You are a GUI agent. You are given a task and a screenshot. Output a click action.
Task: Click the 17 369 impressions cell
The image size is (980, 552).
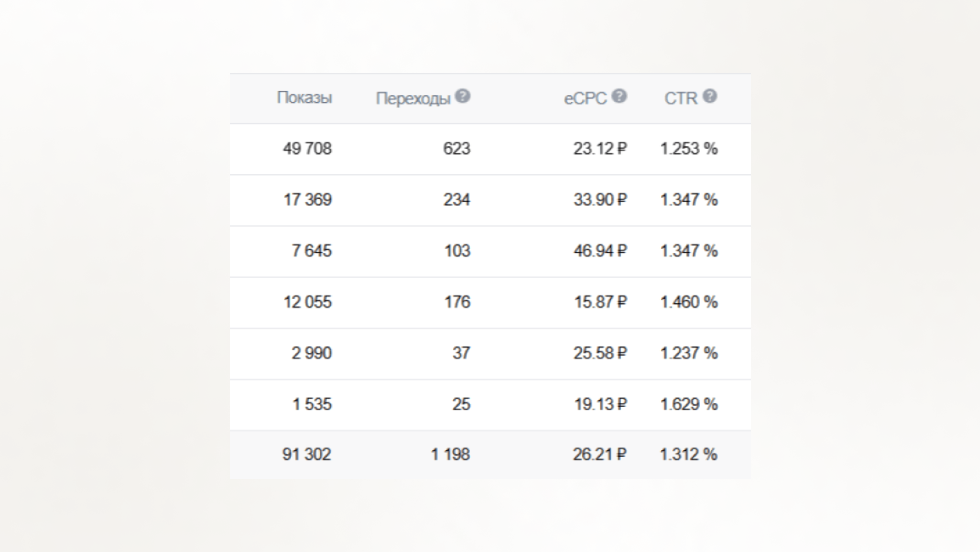(307, 200)
